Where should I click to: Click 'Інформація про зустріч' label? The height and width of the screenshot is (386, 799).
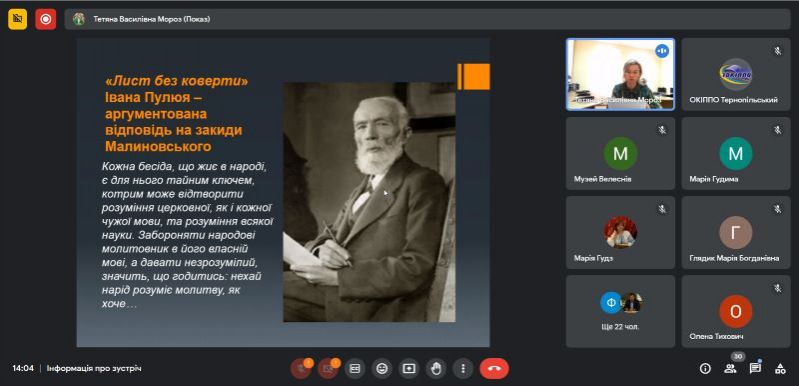[94, 368]
